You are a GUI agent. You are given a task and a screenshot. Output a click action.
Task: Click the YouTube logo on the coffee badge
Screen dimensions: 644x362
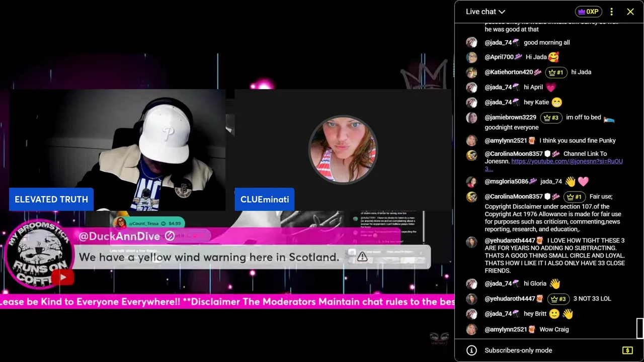point(62,277)
